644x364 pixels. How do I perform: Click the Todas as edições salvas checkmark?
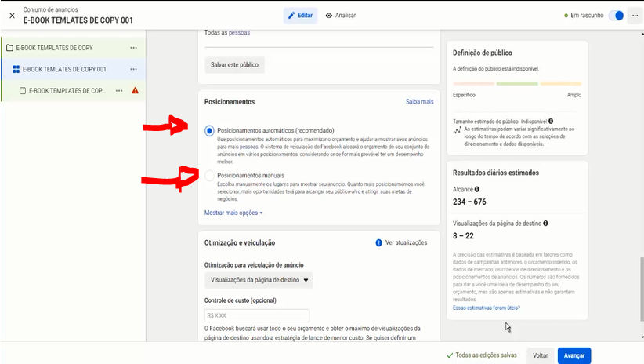[x=450, y=355]
